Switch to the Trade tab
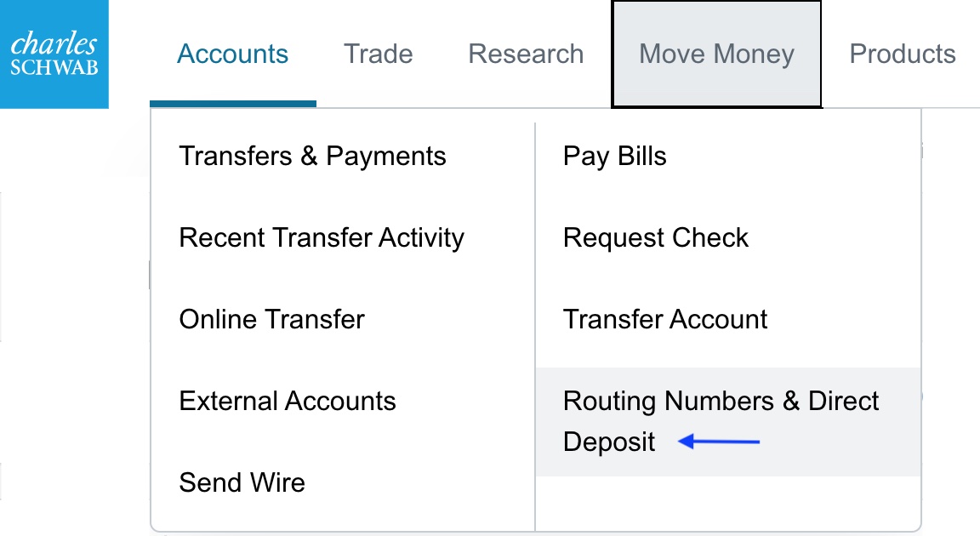The width and height of the screenshot is (980, 536). pyautogui.click(x=378, y=54)
